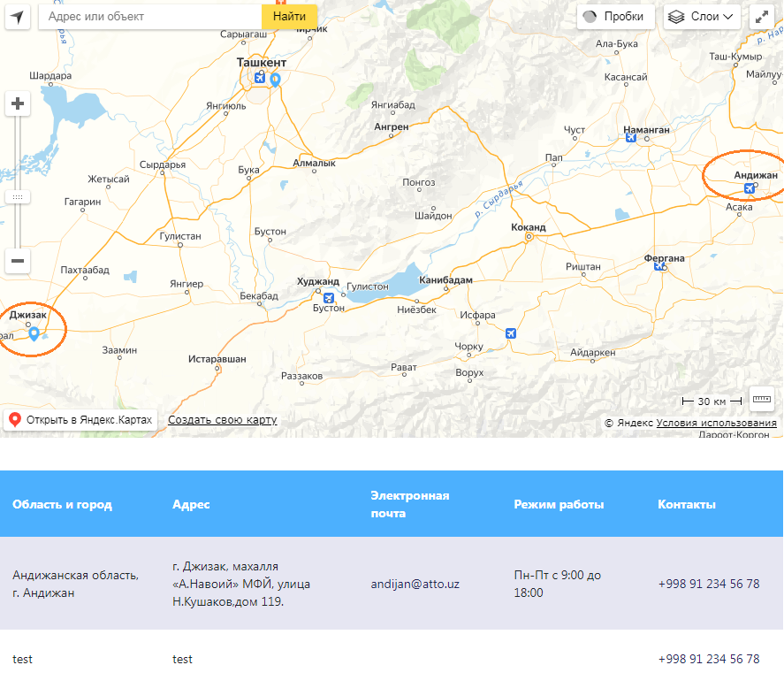Click the andijan@atto.uz email
784x688 pixels.
click(x=415, y=585)
